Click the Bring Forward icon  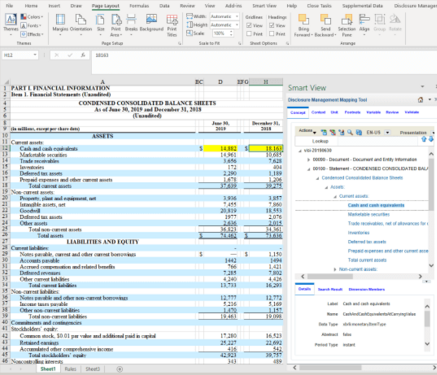point(303,19)
